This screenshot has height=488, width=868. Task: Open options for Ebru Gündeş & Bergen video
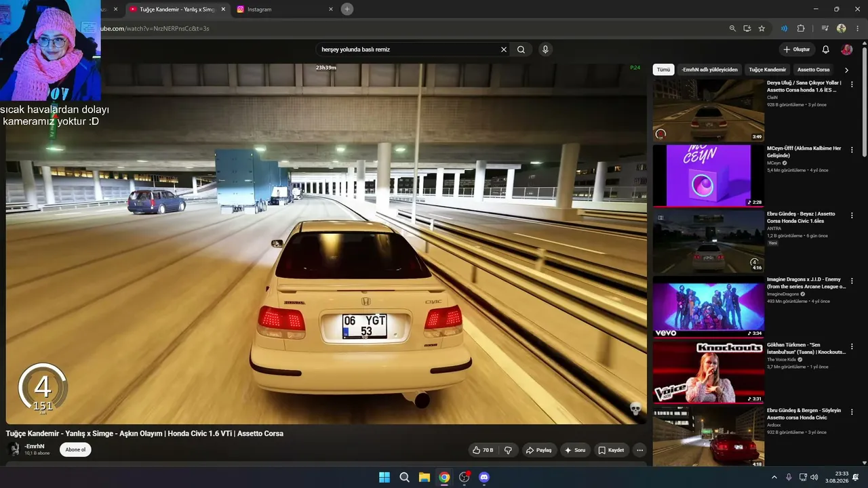click(x=852, y=412)
